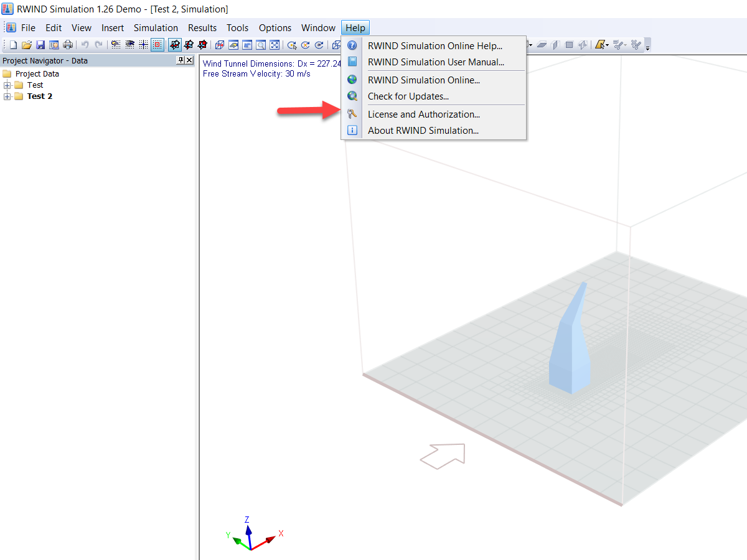Click the scissors with X delete icon
The height and width of the screenshot is (560, 747).
[636, 45]
